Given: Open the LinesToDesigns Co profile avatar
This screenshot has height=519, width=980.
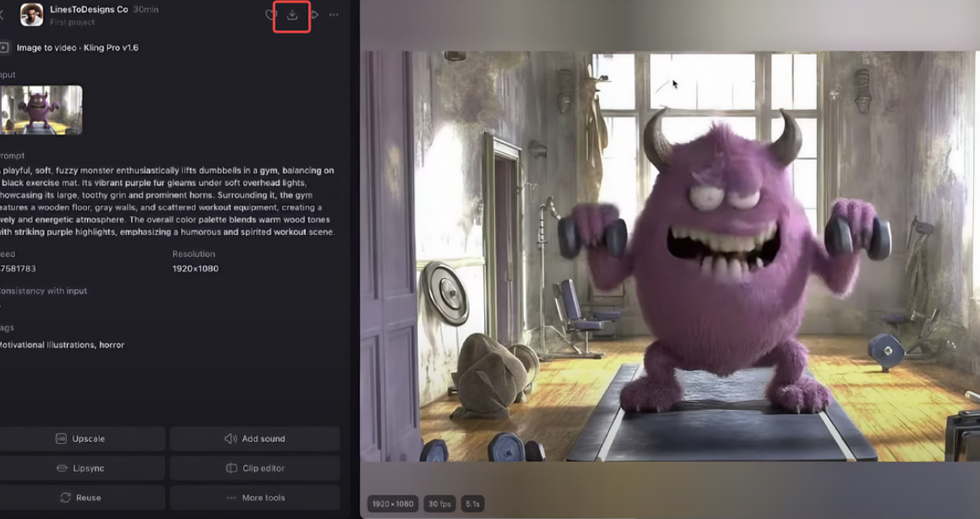Looking at the screenshot, I should [x=31, y=15].
